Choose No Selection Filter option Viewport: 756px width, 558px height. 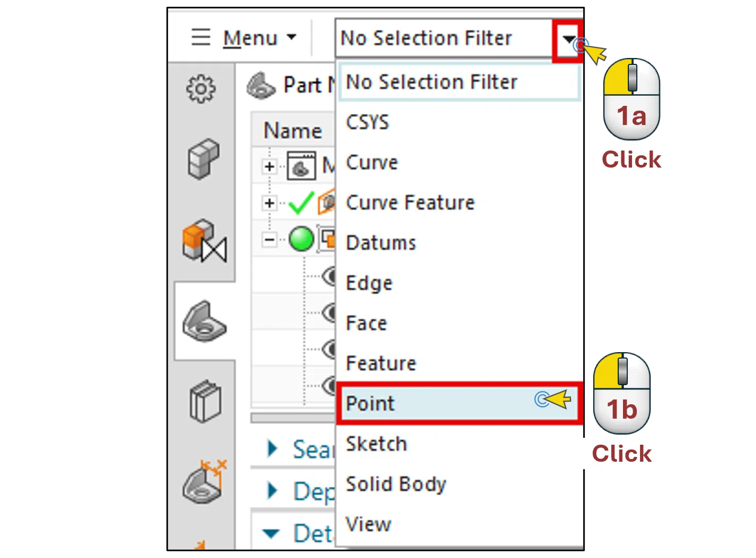tap(431, 82)
